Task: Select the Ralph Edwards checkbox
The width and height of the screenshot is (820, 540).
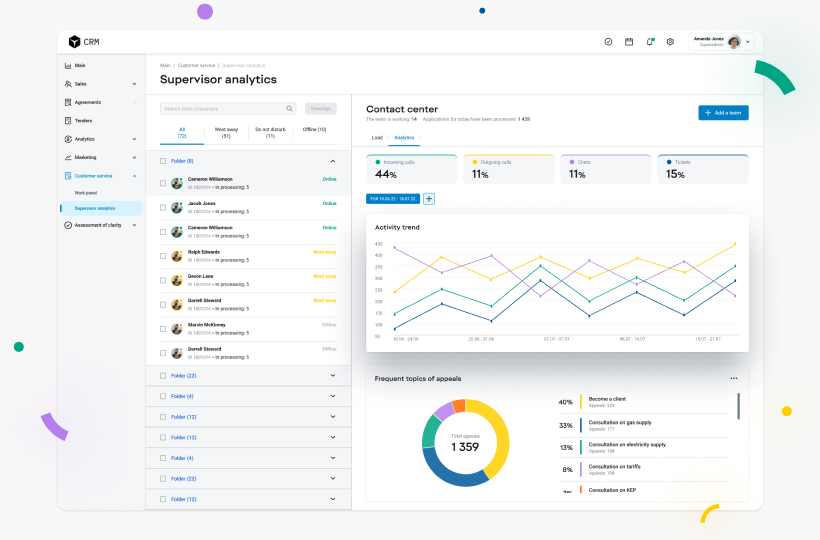Action: (x=163, y=256)
